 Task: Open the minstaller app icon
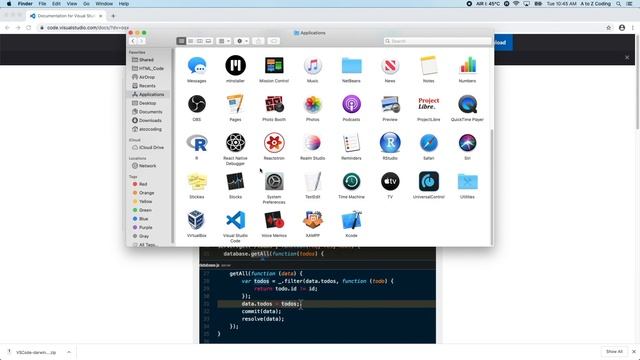(236, 65)
